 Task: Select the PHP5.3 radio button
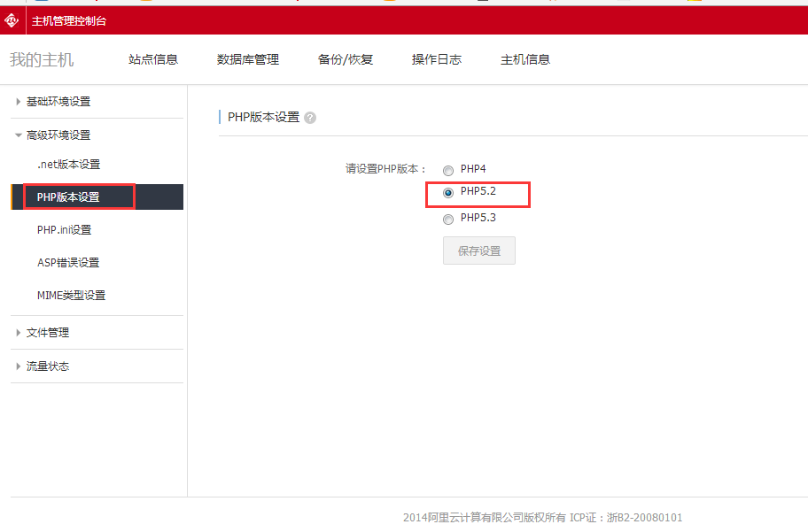click(448, 219)
